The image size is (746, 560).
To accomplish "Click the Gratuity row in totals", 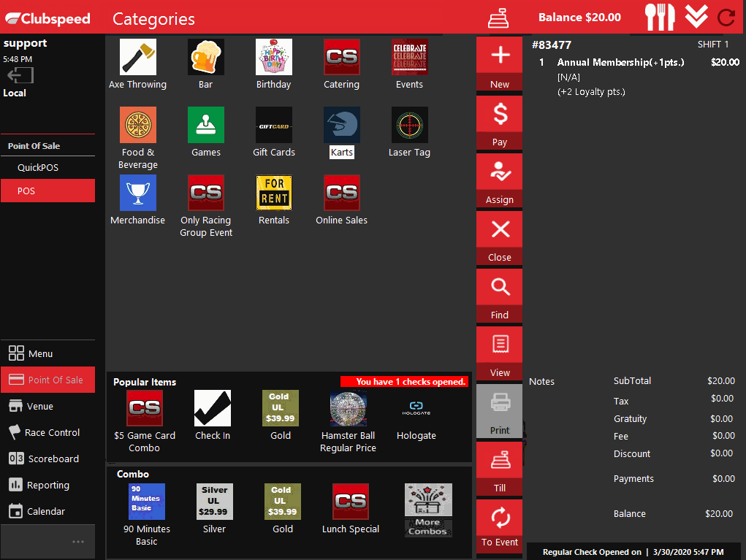I will (x=674, y=419).
